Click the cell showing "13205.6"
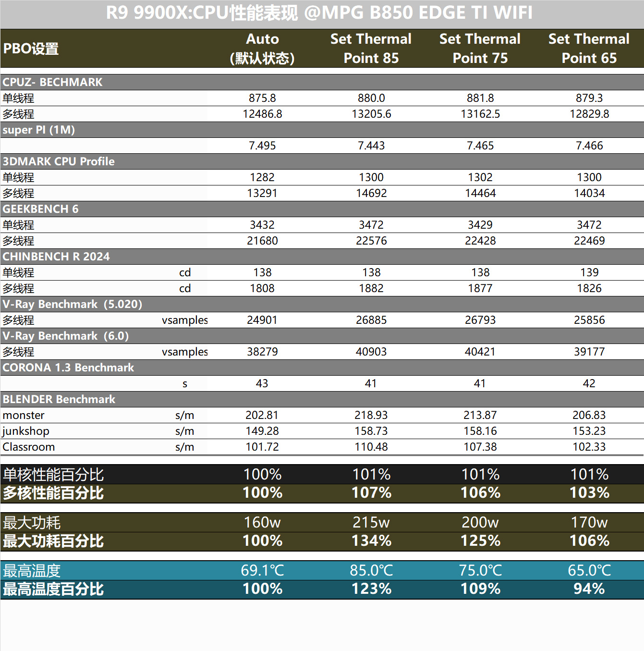 click(371, 114)
